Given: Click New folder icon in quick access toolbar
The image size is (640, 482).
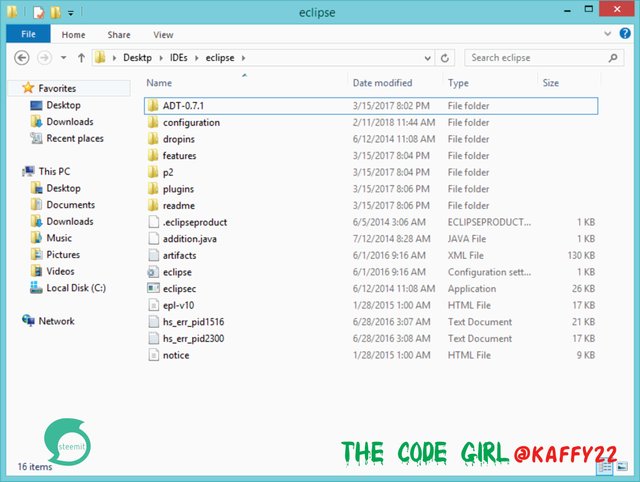Looking at the screenshot, I should 56,13.
